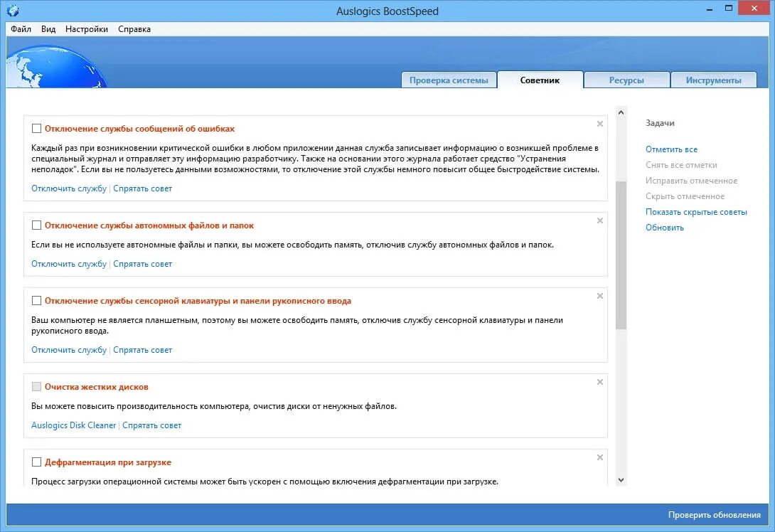Switch to the Проверка системы tab
The image size is (775, 532).
(x=449, y=80)
